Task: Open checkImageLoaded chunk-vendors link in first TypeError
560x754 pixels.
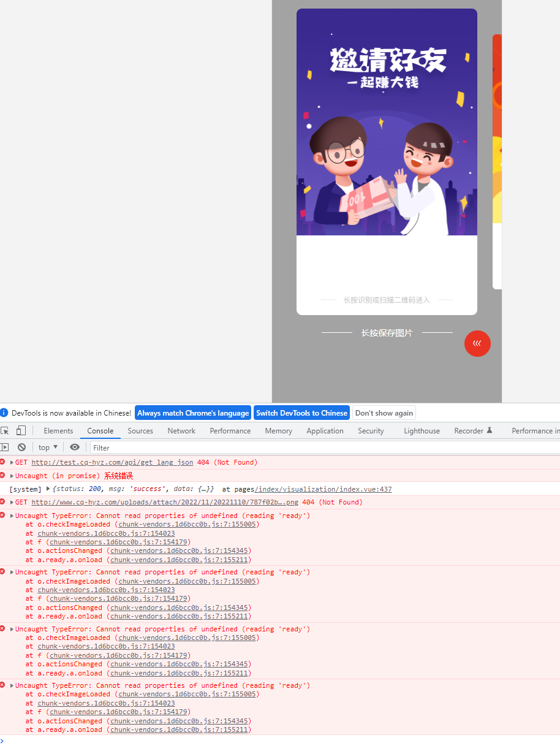Action: (x=187, y=525)
